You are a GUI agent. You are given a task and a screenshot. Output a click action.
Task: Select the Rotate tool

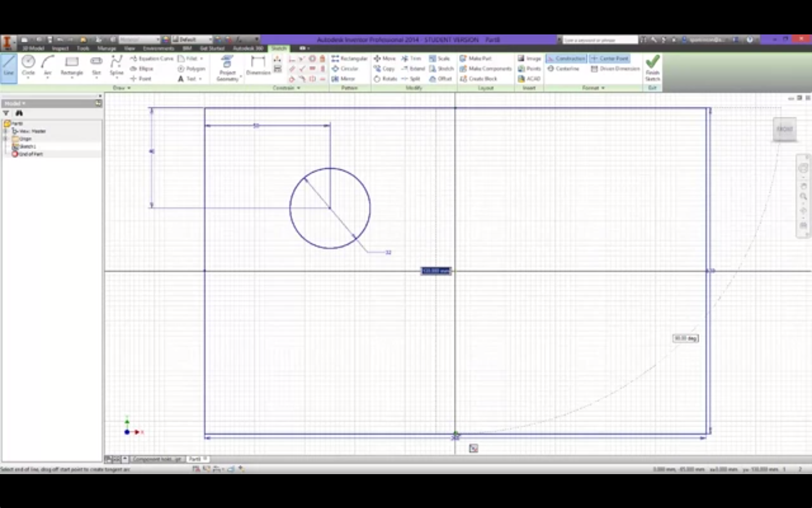click(385, 78)
